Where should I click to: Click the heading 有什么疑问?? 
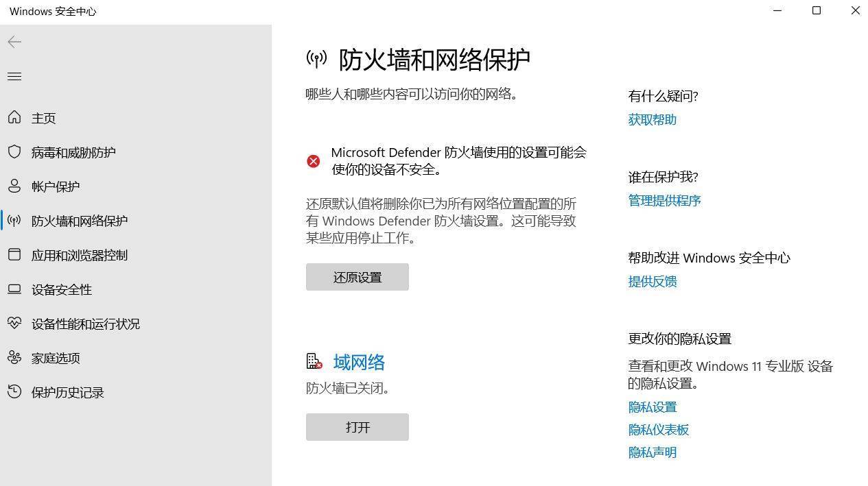pyautogui.click(x=663, y=96)
